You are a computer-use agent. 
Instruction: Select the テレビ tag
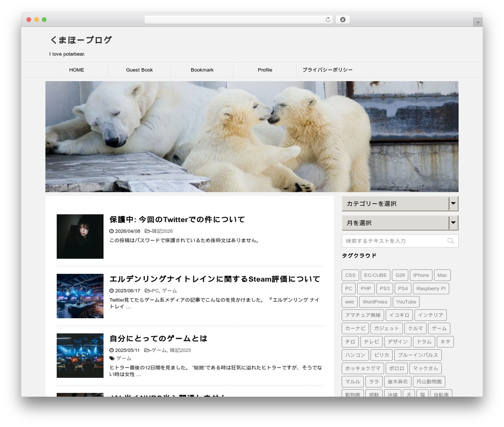coord(371,342)
